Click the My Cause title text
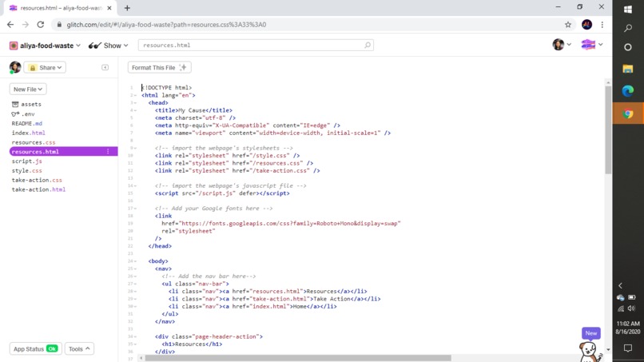The image size is (644, 362). [x=192, y=110]
